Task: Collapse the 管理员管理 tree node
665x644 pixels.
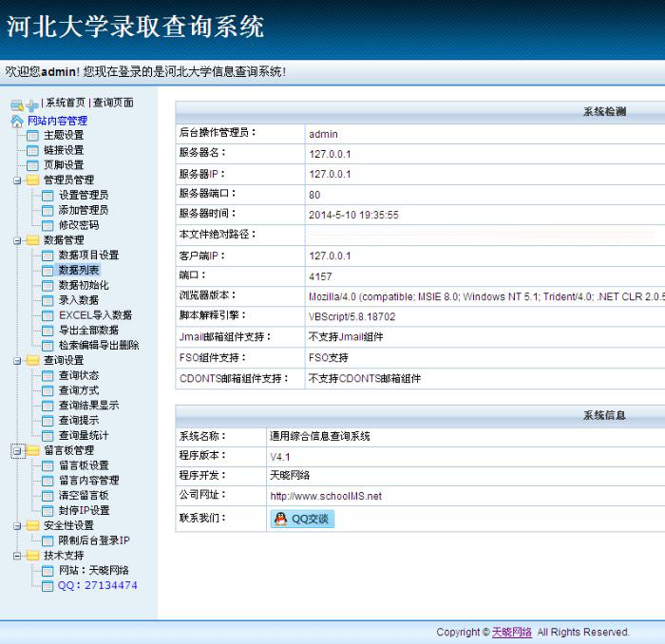Action: (17, 180)
